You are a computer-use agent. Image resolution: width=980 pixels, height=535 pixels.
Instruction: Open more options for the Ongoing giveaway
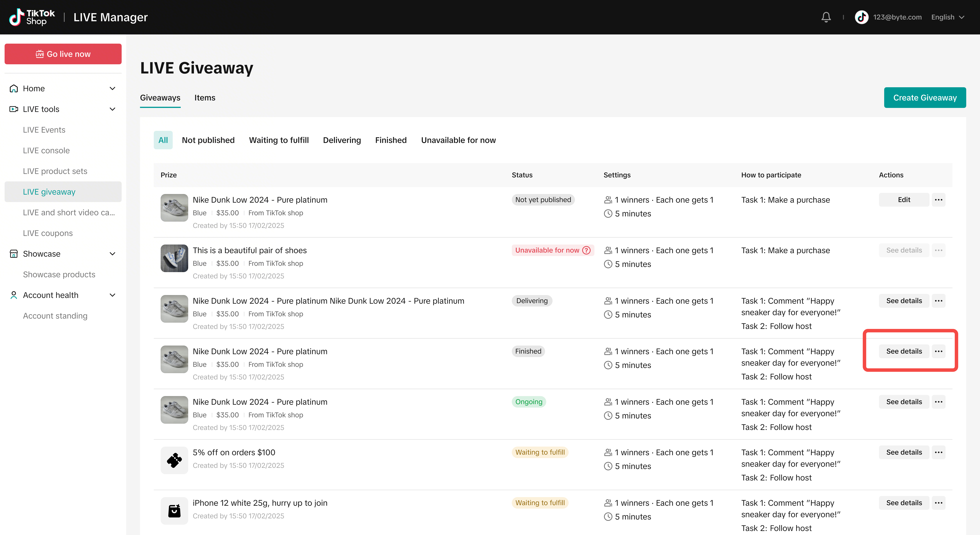[x=938, y=402]
